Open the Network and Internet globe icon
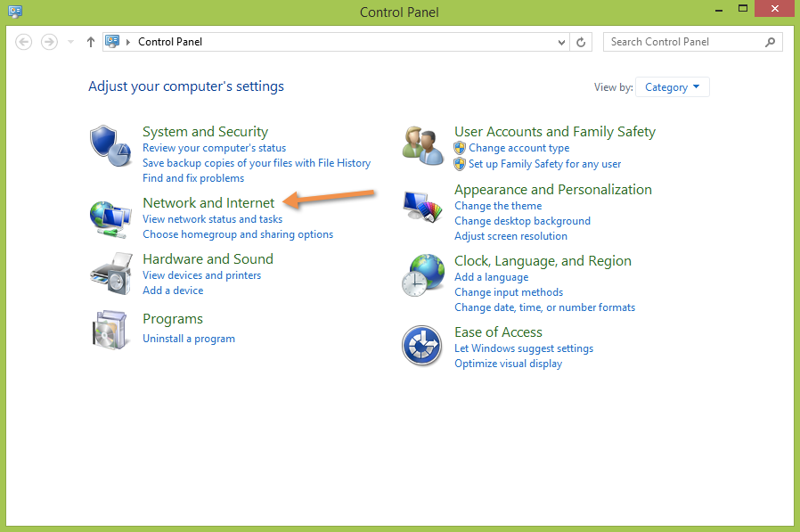The height and width of the screenshot is (532, 800). [x=110, y=217]
